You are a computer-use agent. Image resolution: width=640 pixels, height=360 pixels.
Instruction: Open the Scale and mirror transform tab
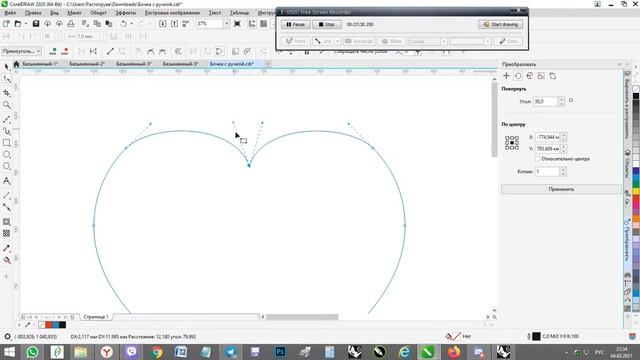point(529,76)
